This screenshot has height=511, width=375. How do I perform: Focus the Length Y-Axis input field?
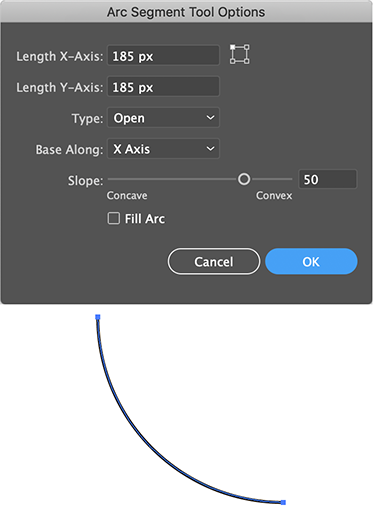pos(163,87)
